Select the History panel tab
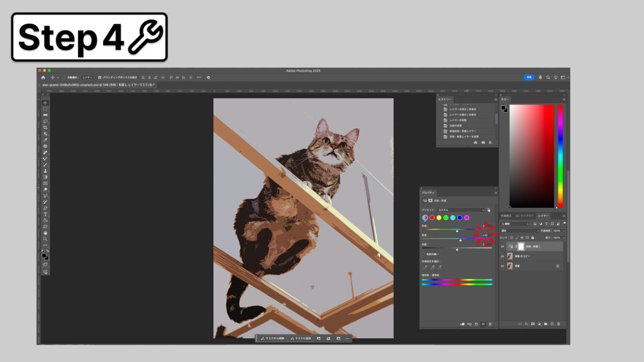Image resolution: width=644 pixels, height=362 pixels. [x=445, y=99]
